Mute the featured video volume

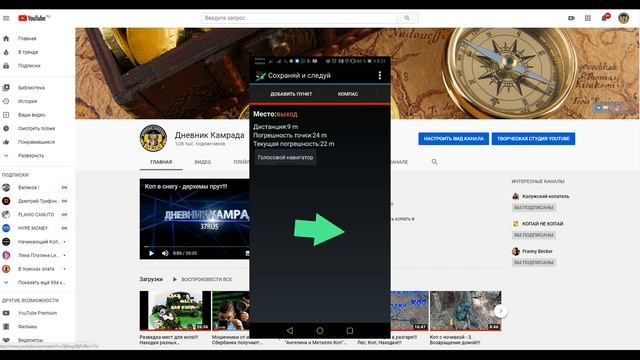165,253
